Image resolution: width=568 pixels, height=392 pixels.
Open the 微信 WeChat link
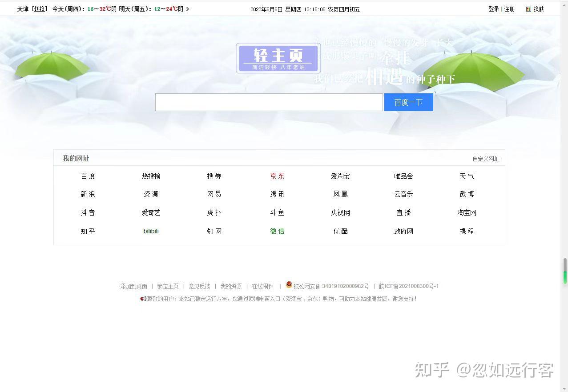(277, 231)
